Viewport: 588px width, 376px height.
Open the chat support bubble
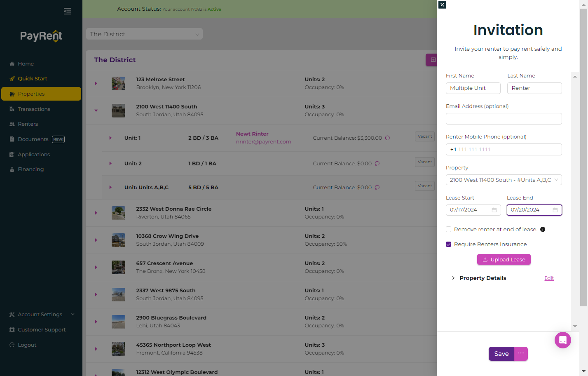tap(562, 340)
